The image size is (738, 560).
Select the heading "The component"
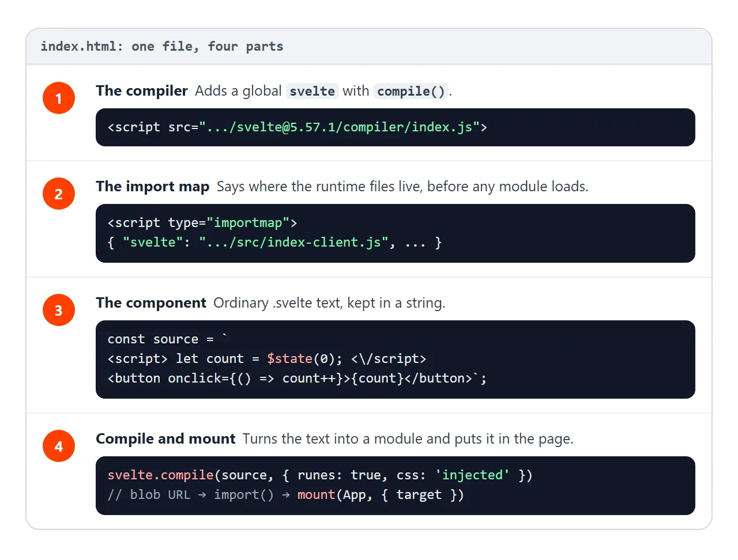click(151, 302)
